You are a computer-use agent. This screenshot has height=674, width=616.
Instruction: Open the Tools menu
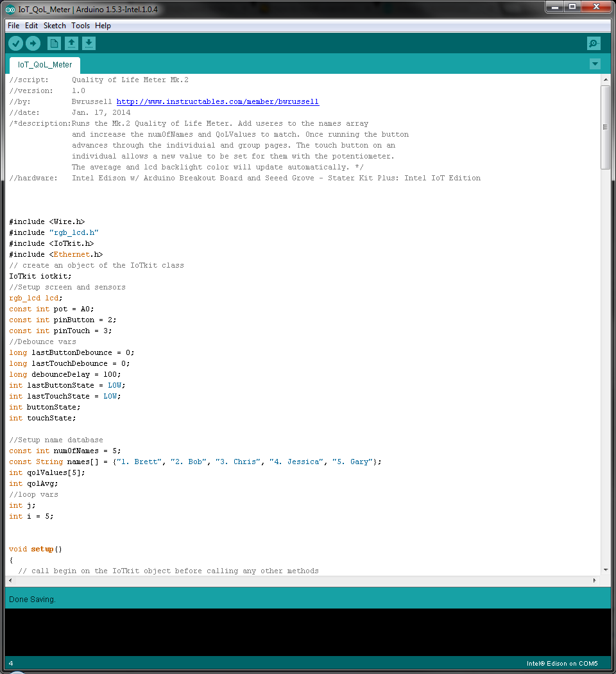point(80,26)
